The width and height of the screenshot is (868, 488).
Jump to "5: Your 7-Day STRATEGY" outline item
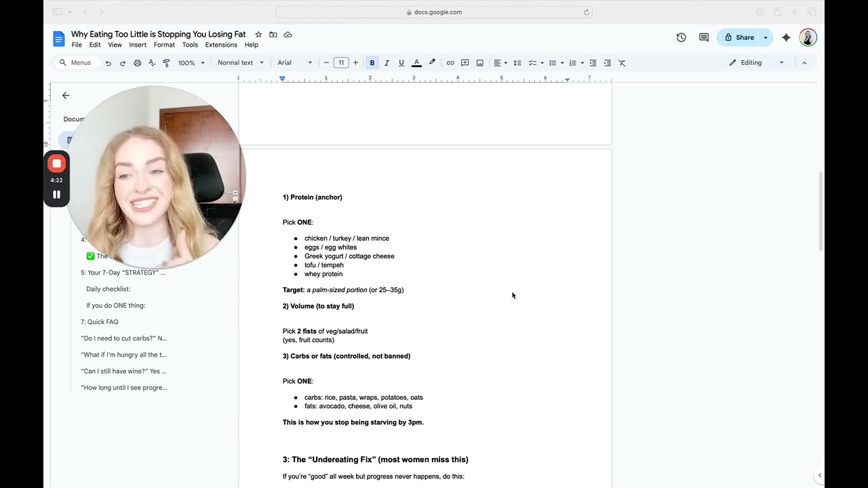click(x=123, y=272)
